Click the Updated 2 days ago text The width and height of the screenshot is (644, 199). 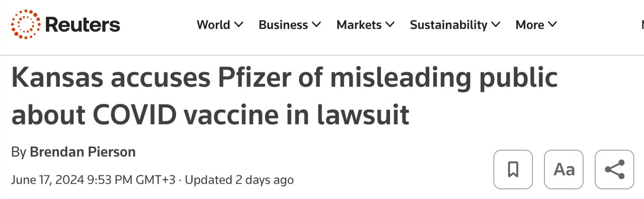click(x=239, y=179)
